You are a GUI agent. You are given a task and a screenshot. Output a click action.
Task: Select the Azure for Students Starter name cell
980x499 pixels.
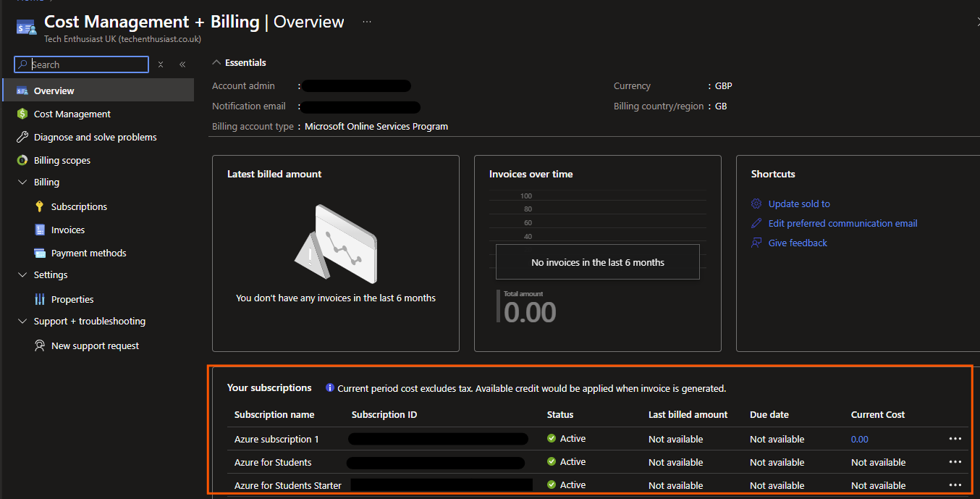[288, 485]
